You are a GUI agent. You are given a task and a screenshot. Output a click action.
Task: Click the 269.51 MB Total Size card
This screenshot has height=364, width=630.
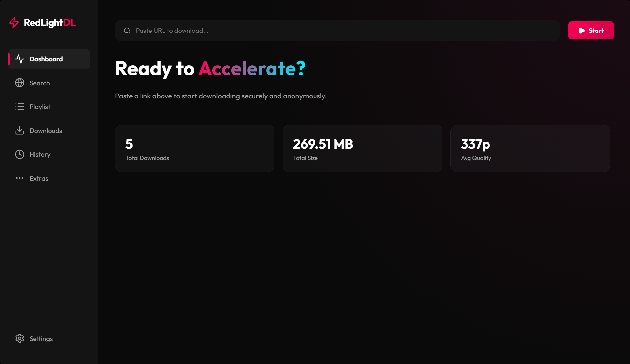362,148
